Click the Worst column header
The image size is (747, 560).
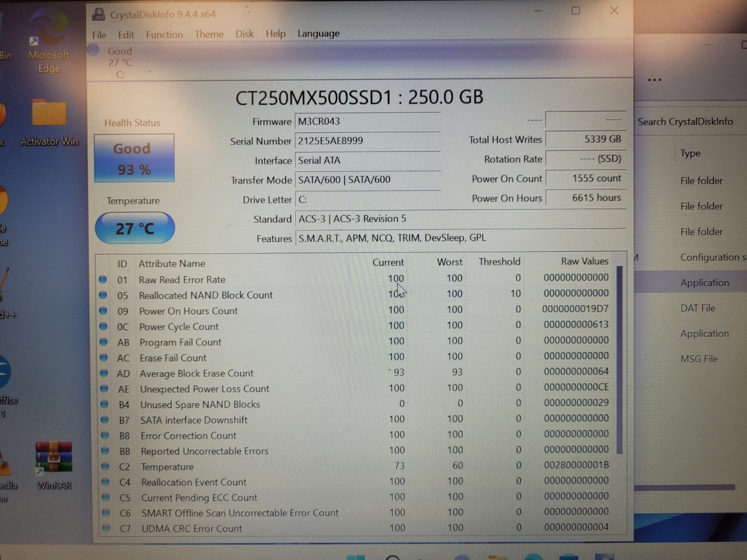tap(450, 262)
